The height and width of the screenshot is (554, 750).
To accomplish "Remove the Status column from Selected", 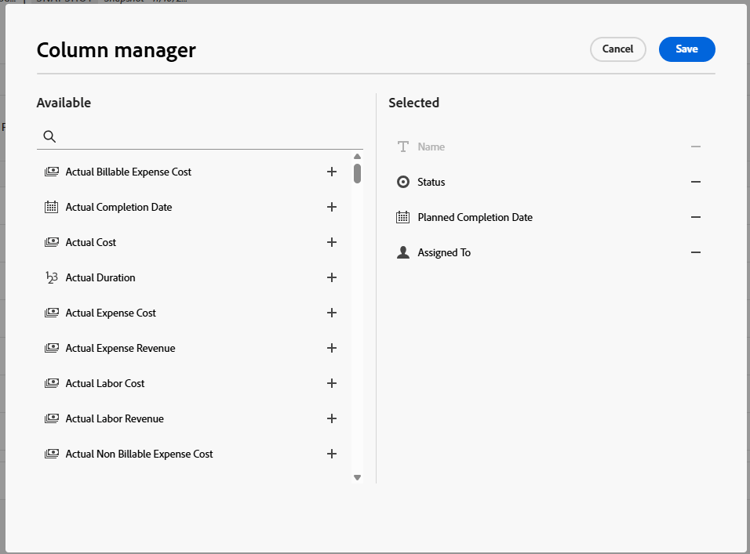I will click(696, 182).
